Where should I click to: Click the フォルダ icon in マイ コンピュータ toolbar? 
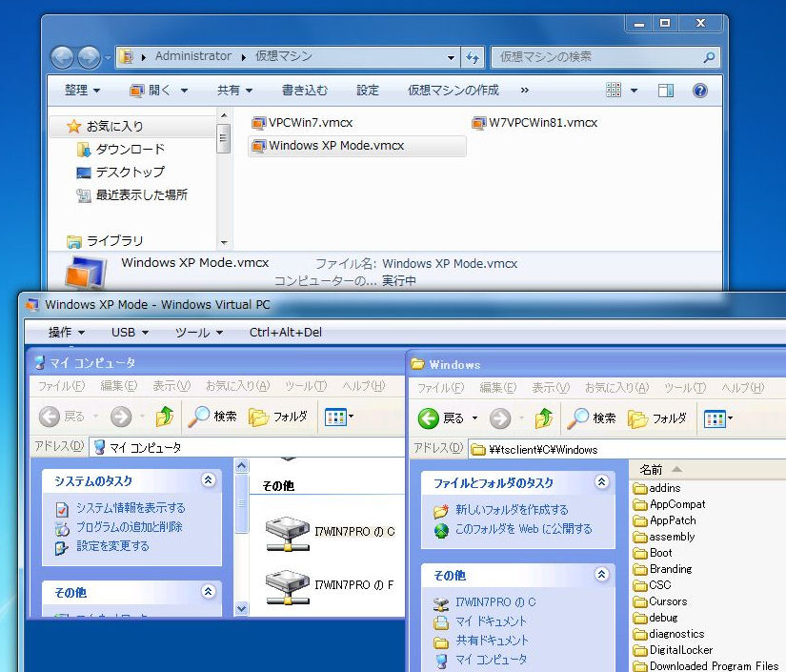pyautogui.click(x=258, y=417)
